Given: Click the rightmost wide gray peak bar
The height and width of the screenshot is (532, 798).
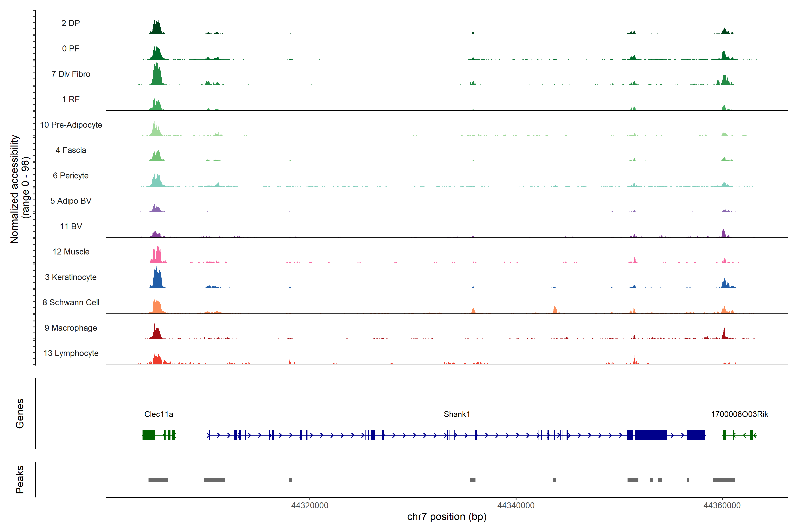Looking at the screenshot, I should tap(724, 480).
